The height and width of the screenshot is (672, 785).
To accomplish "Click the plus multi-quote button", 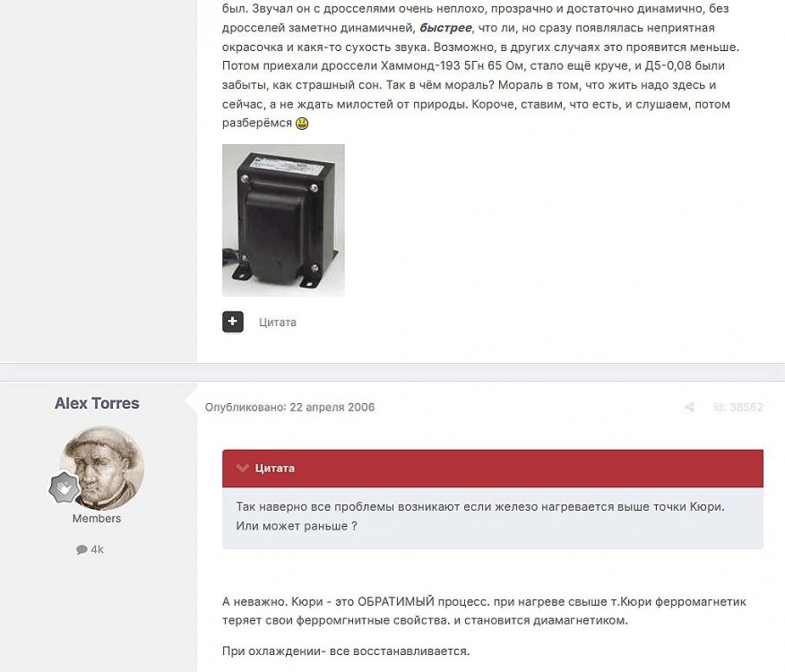I will 233,322.
